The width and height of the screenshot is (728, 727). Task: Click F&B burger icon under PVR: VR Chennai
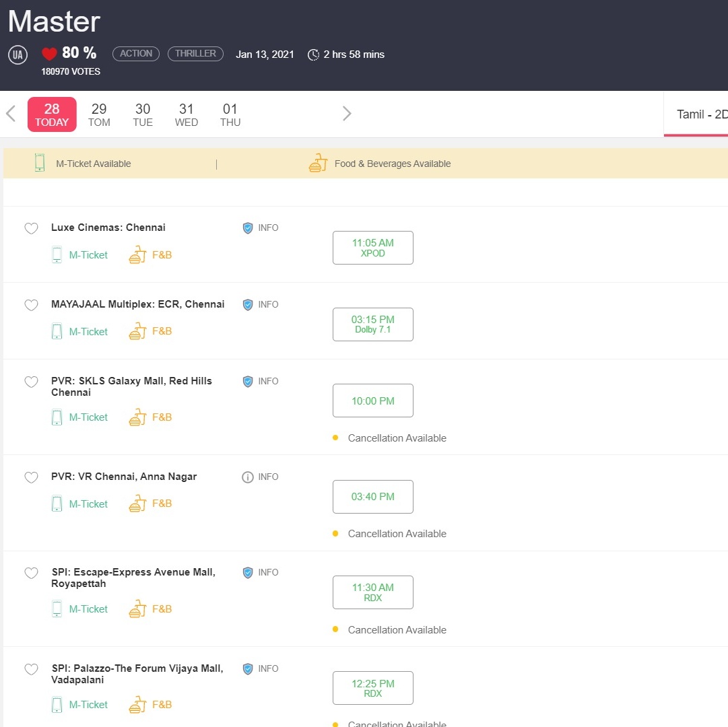(137, 504)
